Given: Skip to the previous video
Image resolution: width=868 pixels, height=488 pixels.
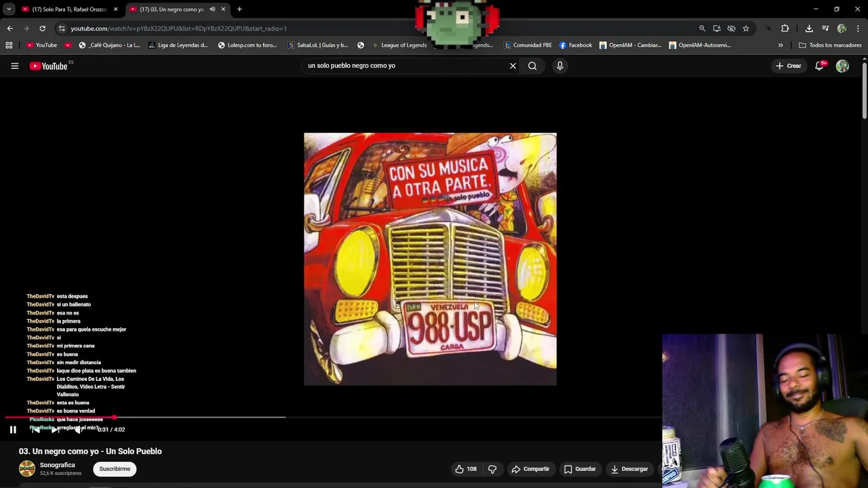Looking at the screenshot, I should (x=35, y=429).
